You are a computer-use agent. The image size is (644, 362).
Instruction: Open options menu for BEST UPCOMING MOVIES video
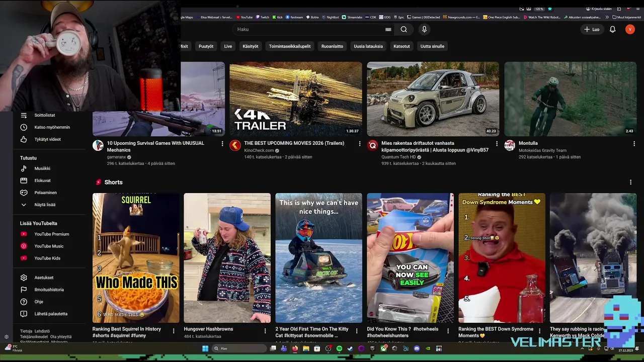click(x=359, y=144)
